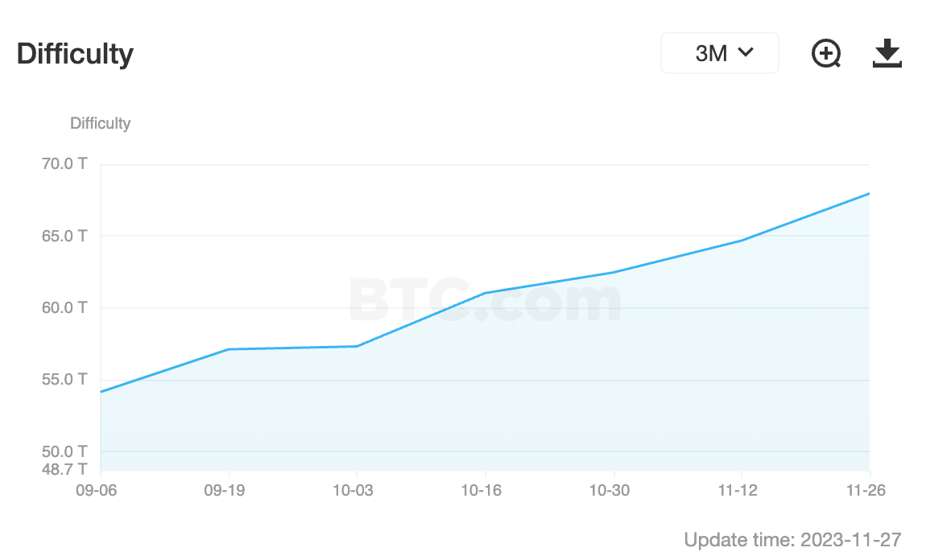Click the line point at 10-30
The height and width of the screenshot is (560, 926).
(x=614, y=272)
